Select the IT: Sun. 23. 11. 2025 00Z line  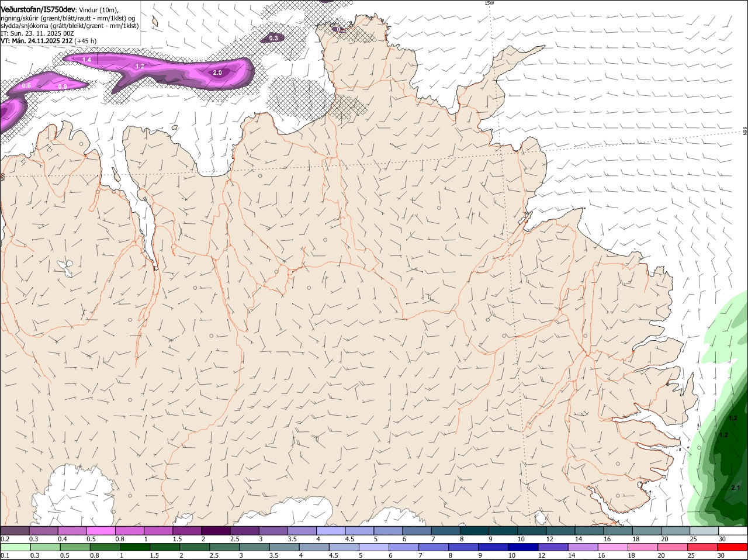coord(37,33)
